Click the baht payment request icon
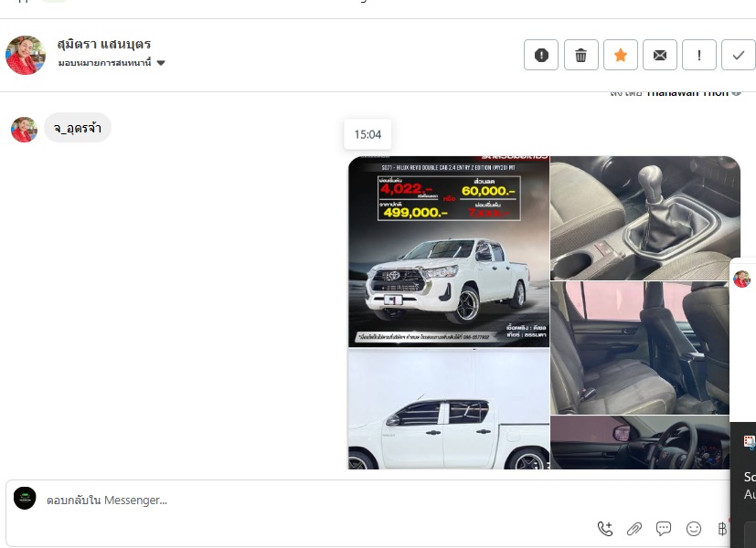 tap(722, 529)
